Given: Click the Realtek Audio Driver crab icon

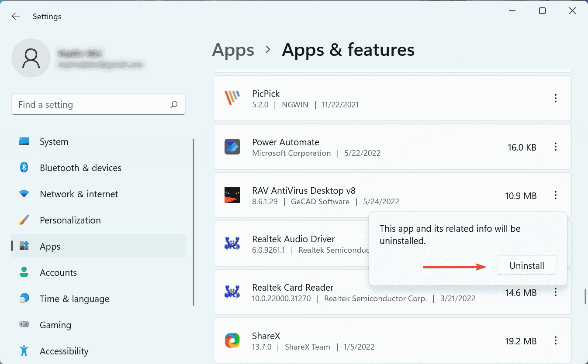Looking at the screenshot, I should 232,244.
